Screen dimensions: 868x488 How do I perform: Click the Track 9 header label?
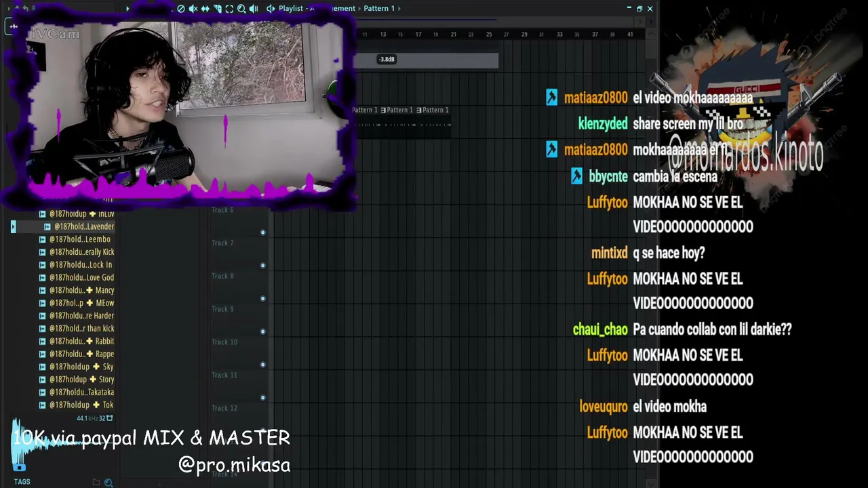click(x=222, y=309)
